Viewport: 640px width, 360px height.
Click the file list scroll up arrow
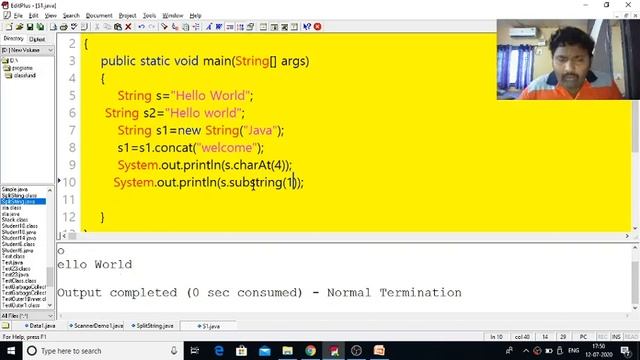click(50, 190)
